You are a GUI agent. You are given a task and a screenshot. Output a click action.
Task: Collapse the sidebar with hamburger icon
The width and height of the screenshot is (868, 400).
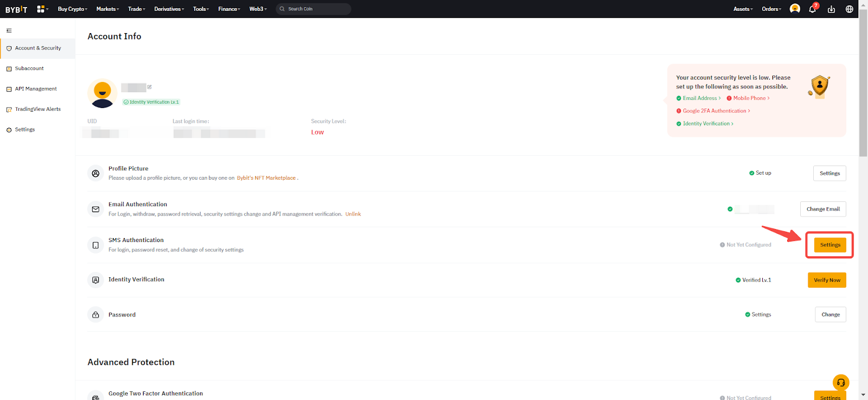pyautogui.click(x=9, y=31)
